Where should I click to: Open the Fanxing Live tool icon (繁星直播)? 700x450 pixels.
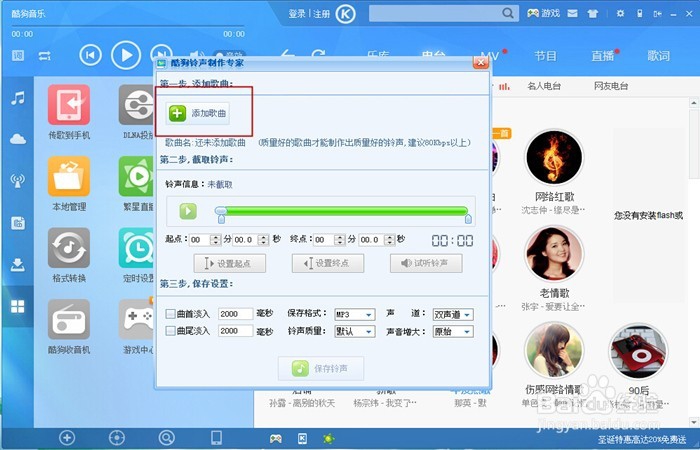coord(137,176)
